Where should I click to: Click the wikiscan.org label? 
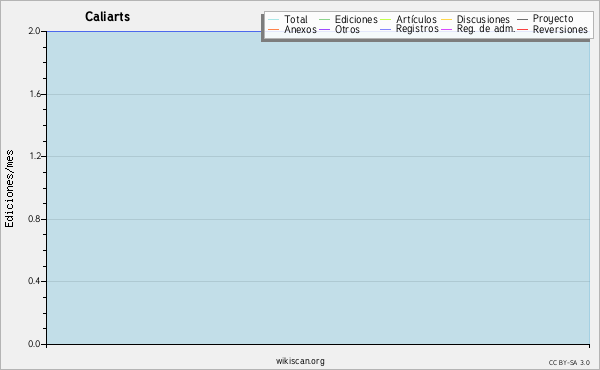(x=300, y=361)
